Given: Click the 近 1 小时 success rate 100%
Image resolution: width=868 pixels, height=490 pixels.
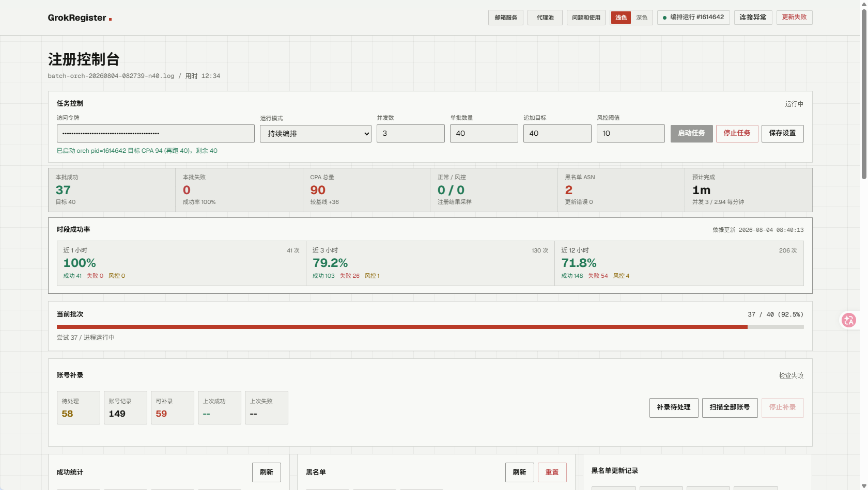Looking at the screenshot, I should 80,263.
